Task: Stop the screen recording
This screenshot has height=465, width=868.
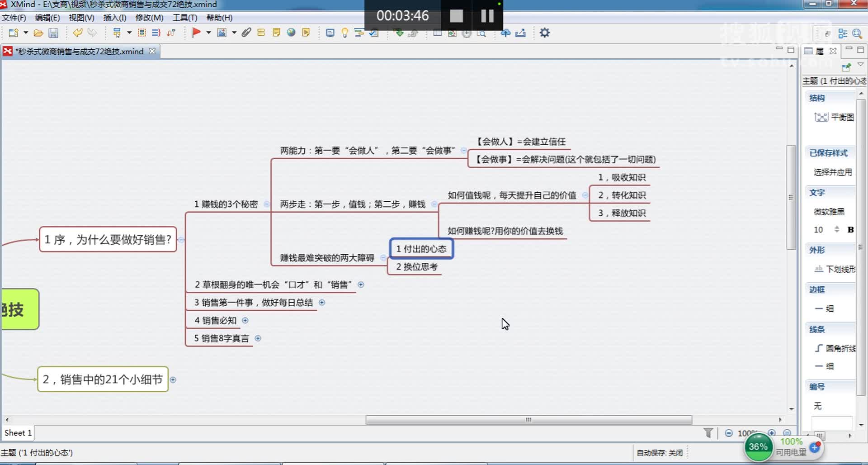Action: coord(457,16)
